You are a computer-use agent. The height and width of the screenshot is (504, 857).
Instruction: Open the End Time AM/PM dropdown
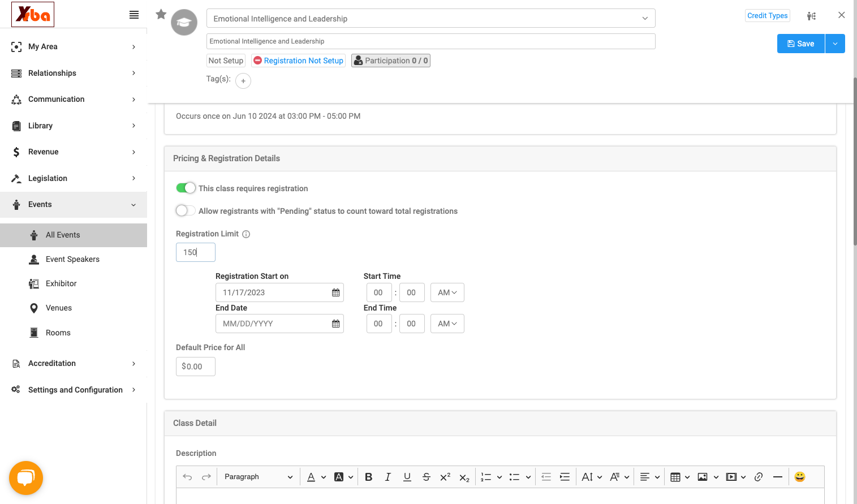point(447,324)
